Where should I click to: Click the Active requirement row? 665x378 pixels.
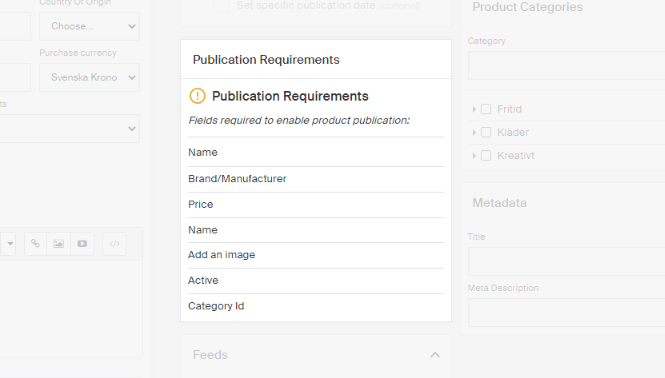coord(316,280)
